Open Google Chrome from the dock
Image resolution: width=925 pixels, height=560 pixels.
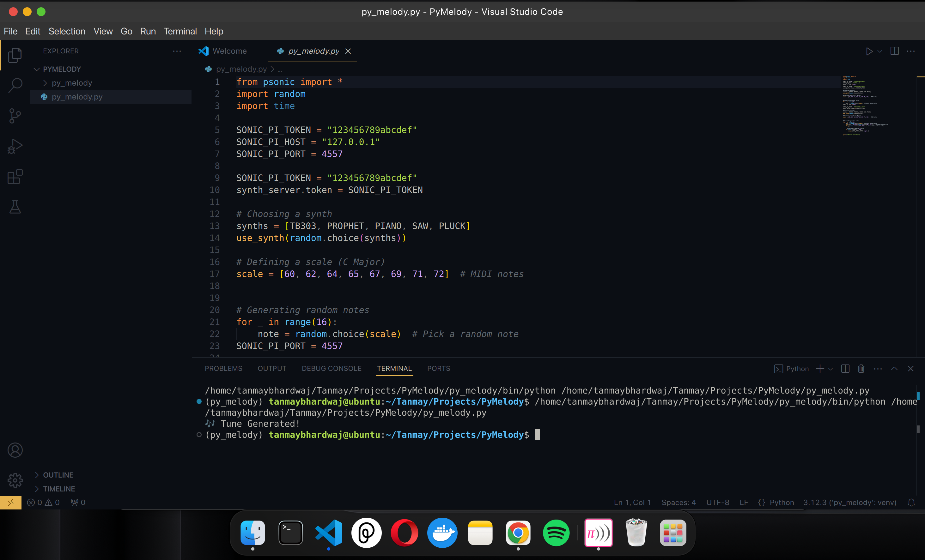(518, 533)
